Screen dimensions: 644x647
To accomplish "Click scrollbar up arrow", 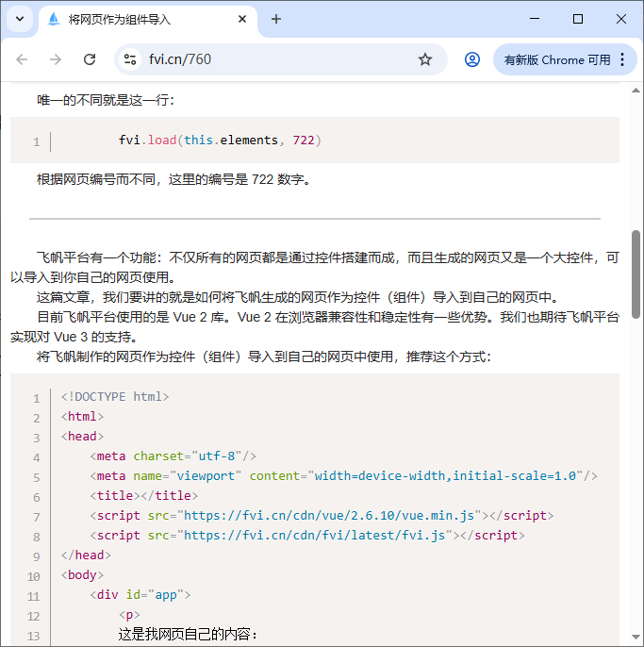I will (636, 91).
